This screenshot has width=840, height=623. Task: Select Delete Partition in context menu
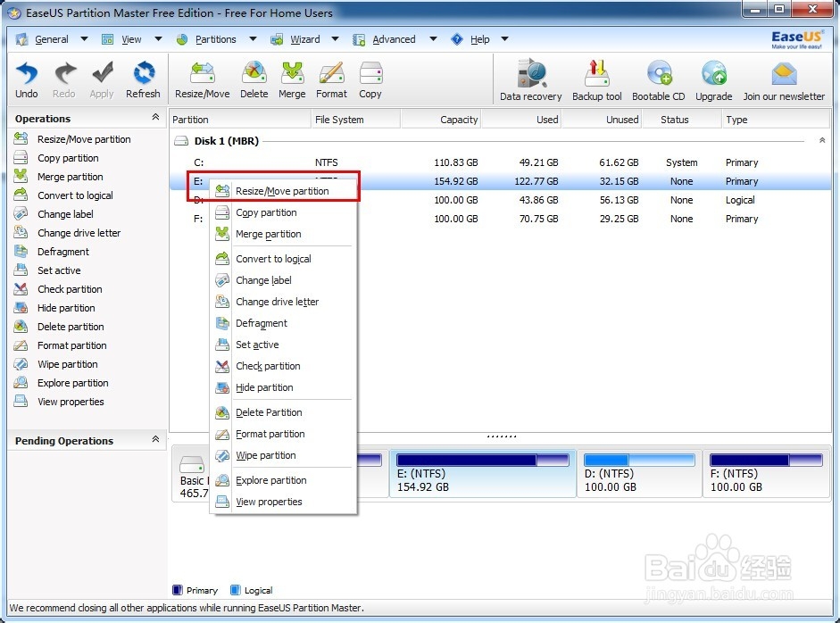coord(283,412)
